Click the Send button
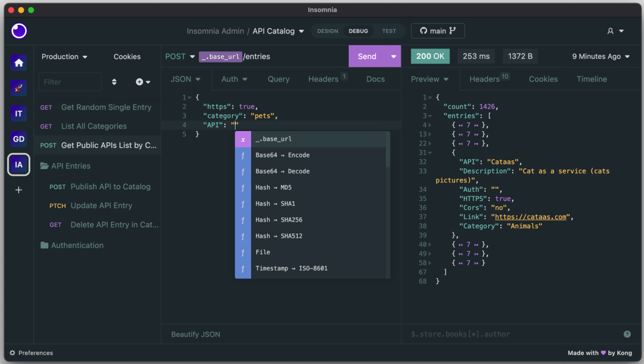Viewport: 644px width, 364px height. (x=367, y=57)
